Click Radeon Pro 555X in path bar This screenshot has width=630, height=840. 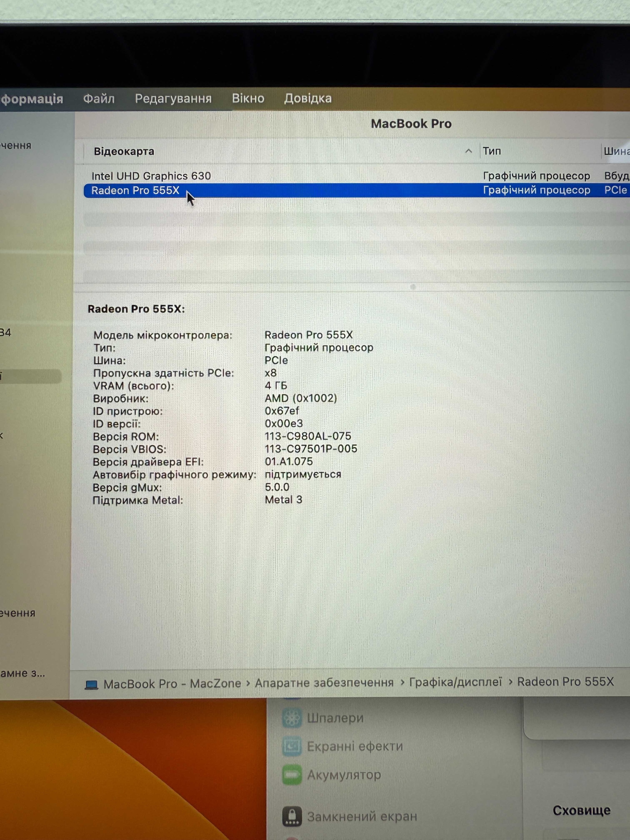pyautogui.click(x=565, y=682)
